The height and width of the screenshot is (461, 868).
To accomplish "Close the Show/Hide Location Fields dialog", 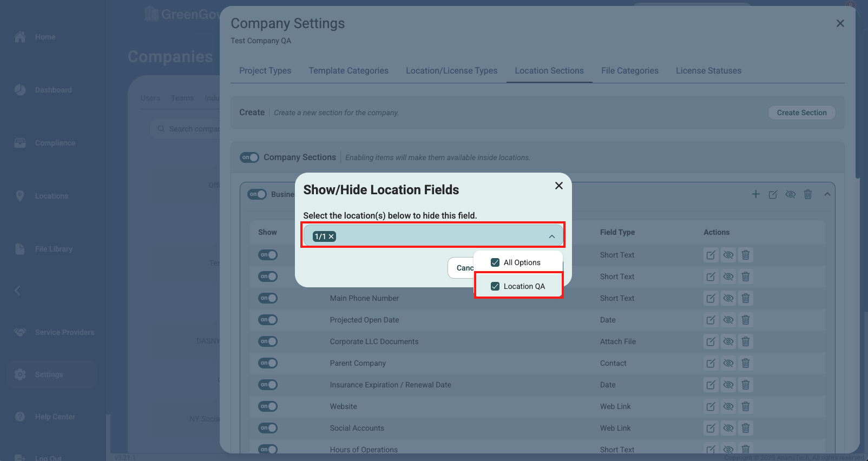I will point(559,186).
